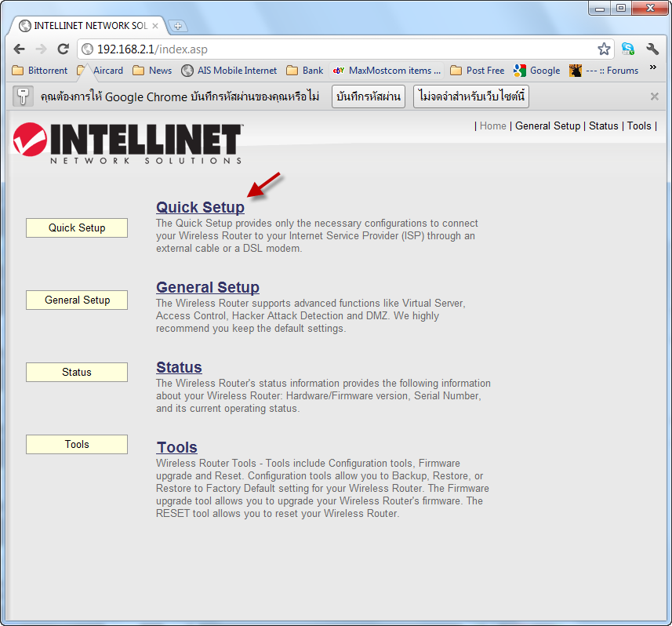Image resolution: width=672 pixels, height=626 pixels.
Task: Open Chrome wrench settings menu
Action: pos(652,49)
